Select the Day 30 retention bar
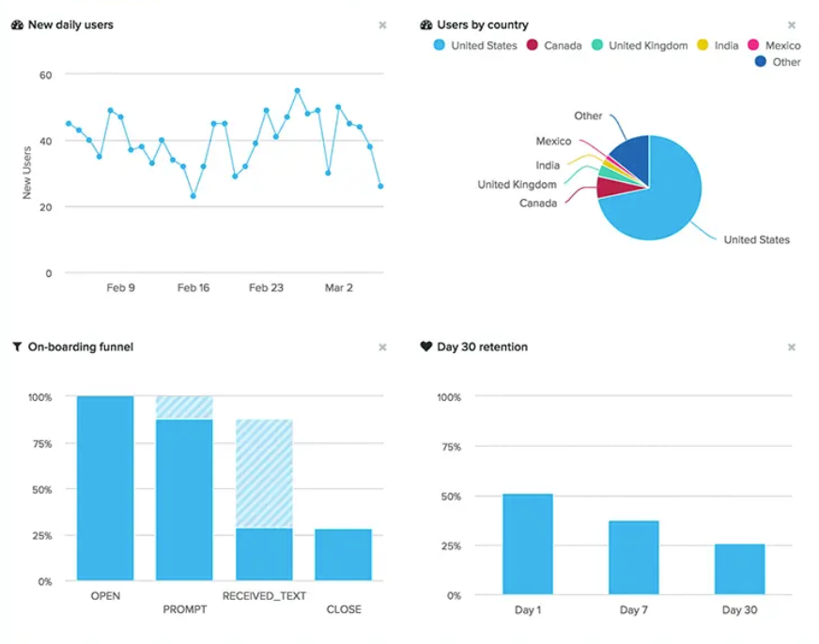The width and height of the screenshot is (819, 644). click(x=739, y=569)
